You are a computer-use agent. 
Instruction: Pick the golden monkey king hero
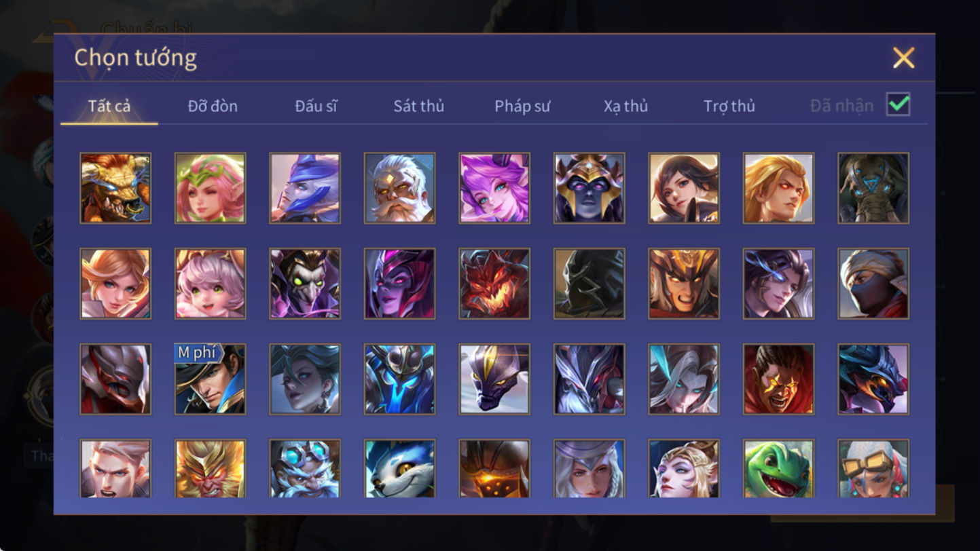(211, 468)
